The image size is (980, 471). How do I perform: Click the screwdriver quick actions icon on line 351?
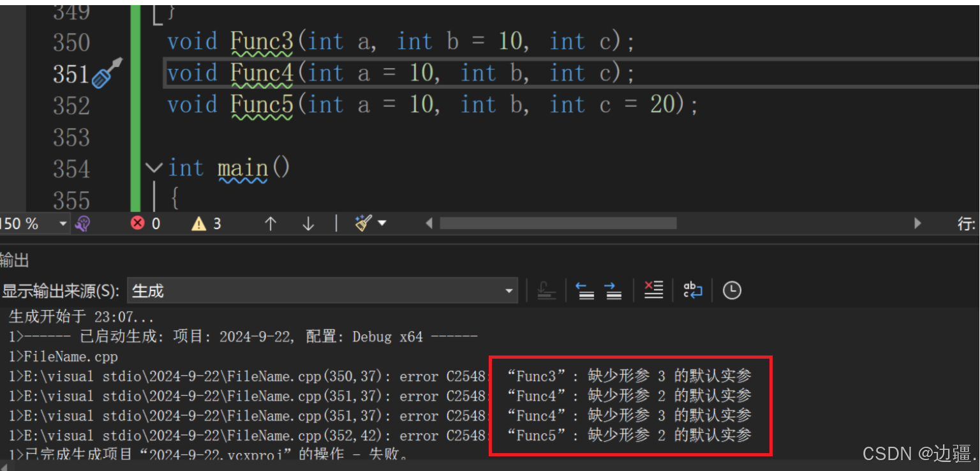[107, 73]
